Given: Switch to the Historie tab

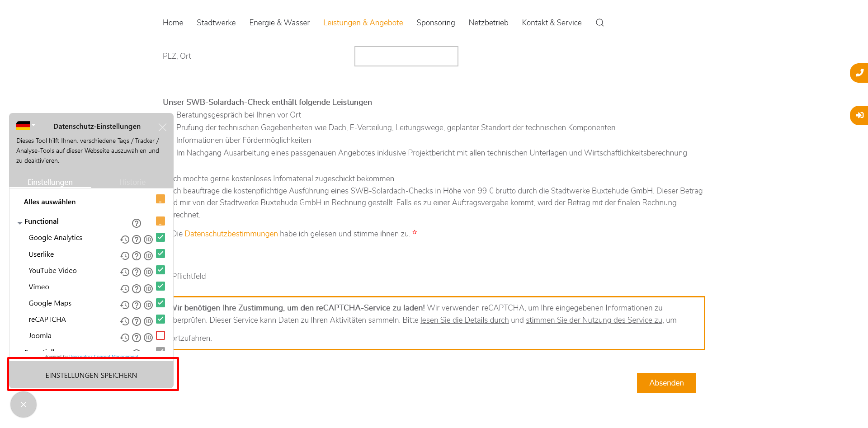Looking at the screenshot, I should (x=132, y=182).
